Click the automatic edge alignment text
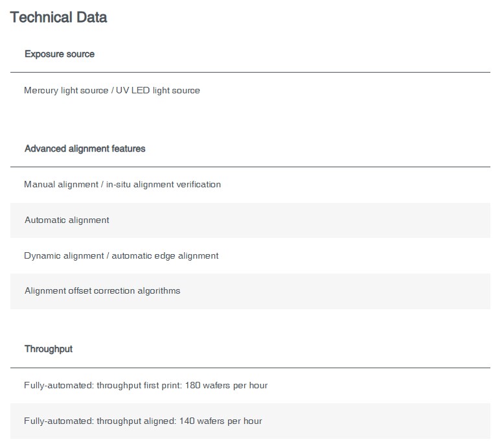Screen dimensions: 504x446 coord(165,255)
